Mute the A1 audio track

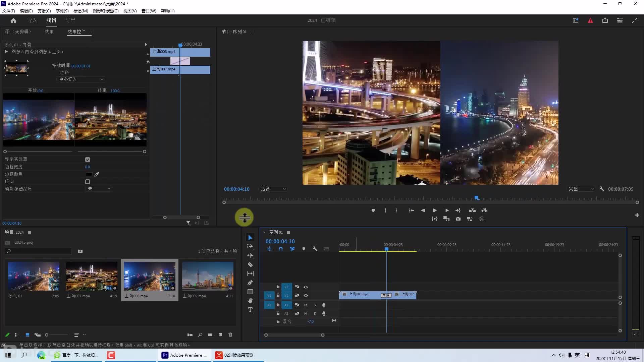306,305
